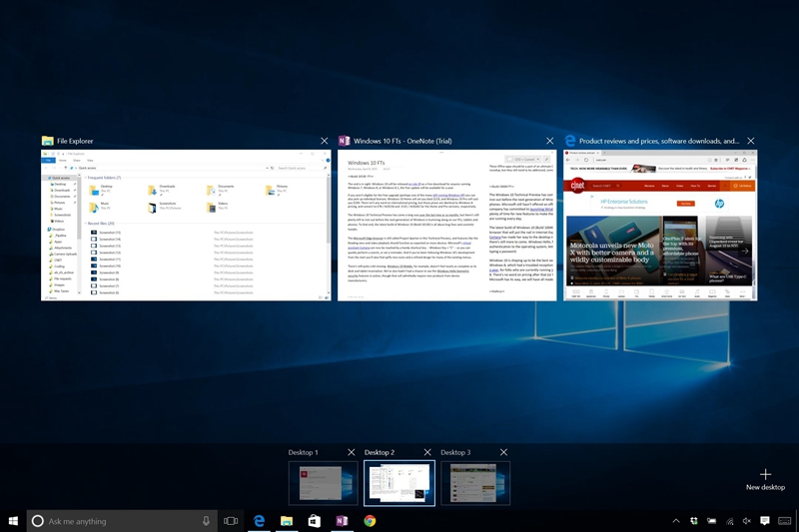Switch to the Edge browser window preview

(x=659, y=225)
